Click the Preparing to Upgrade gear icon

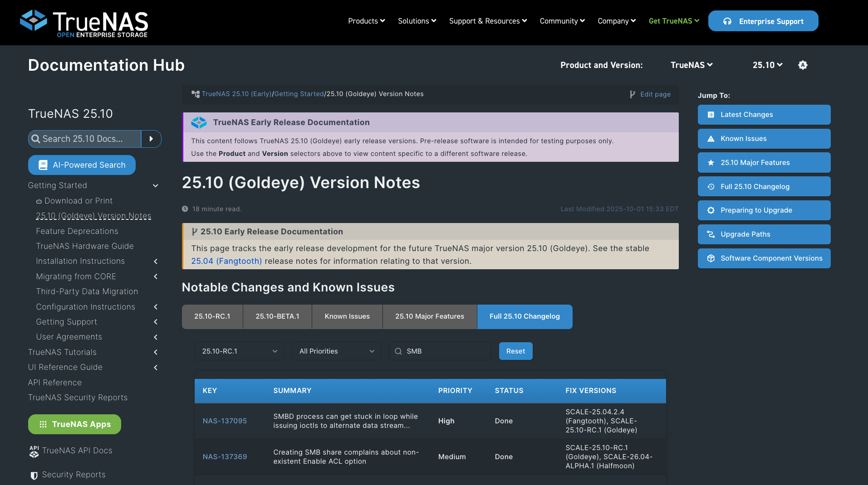click(x=711, y=210)
